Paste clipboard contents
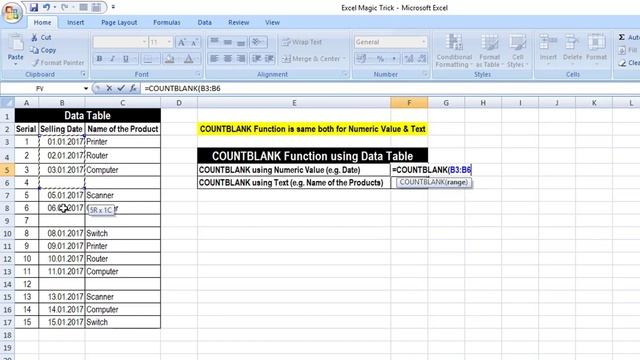 [x=16, y=50]
